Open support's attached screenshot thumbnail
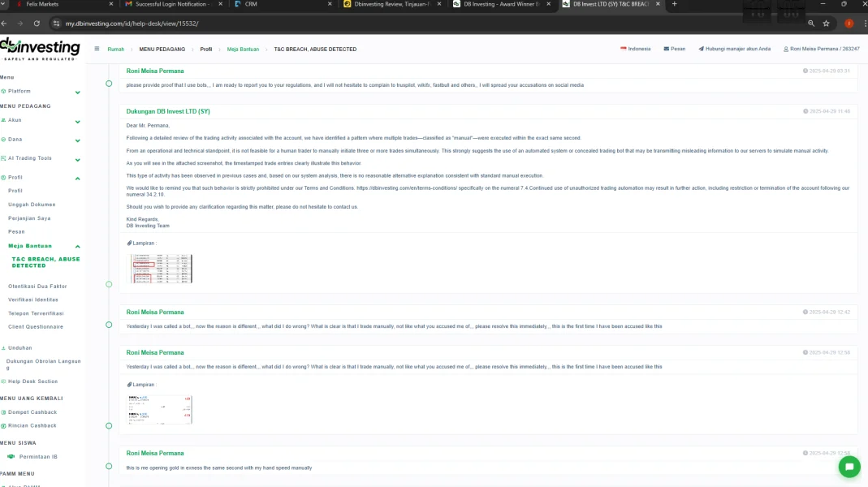Screen dimensions: 868x487 click(162, 269)
